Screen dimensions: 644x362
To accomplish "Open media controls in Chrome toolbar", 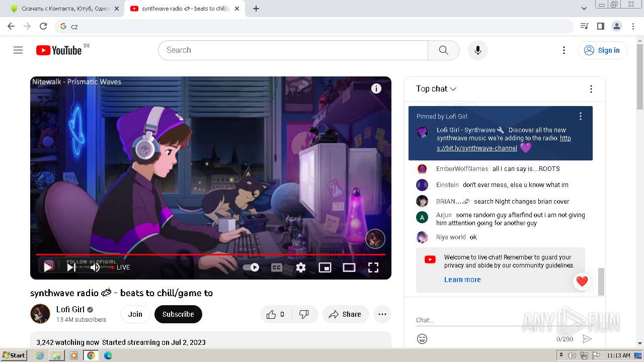I will (x=584, y=26).
